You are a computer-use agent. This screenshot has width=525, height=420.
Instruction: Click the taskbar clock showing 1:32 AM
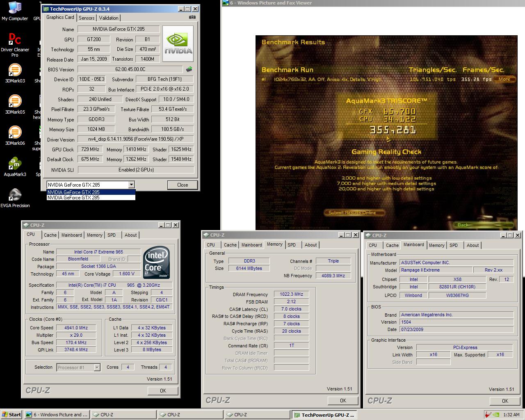pyautogui.click(x=511, y=415)
